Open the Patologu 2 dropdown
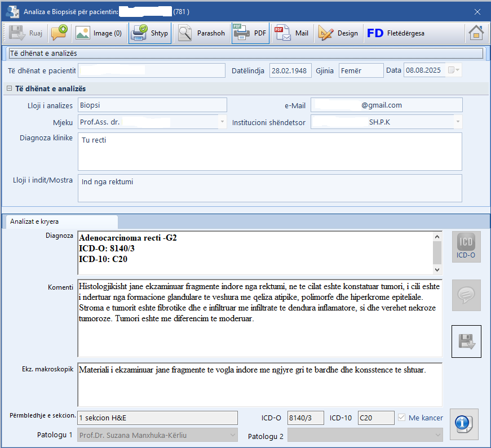Image resolution: width=491 pixels, height=448 pixels. (x=437, y=435)
